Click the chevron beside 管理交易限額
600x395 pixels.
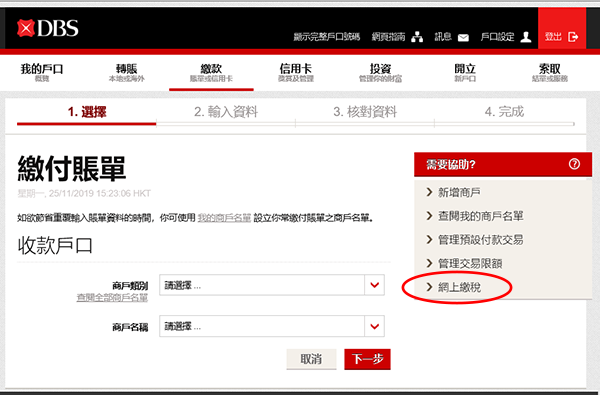click(429, 263)
